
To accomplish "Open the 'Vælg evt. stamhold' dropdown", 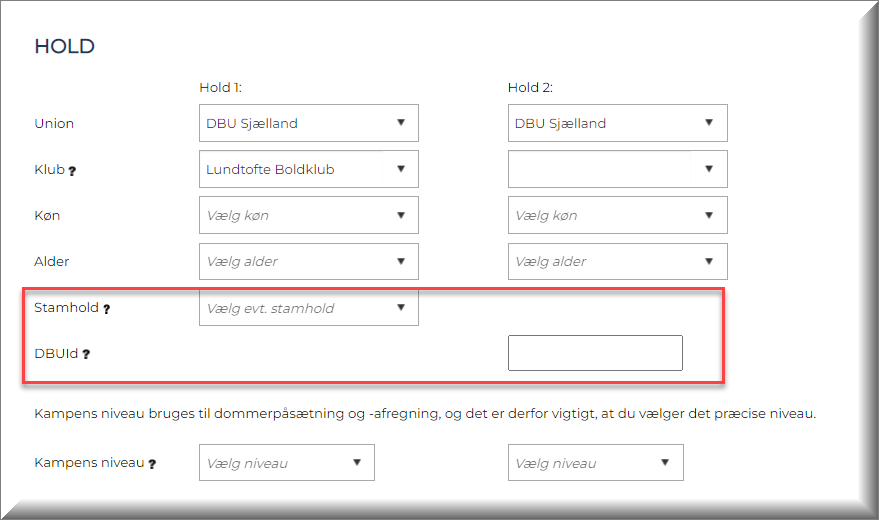I will click(x=308, y=308).
